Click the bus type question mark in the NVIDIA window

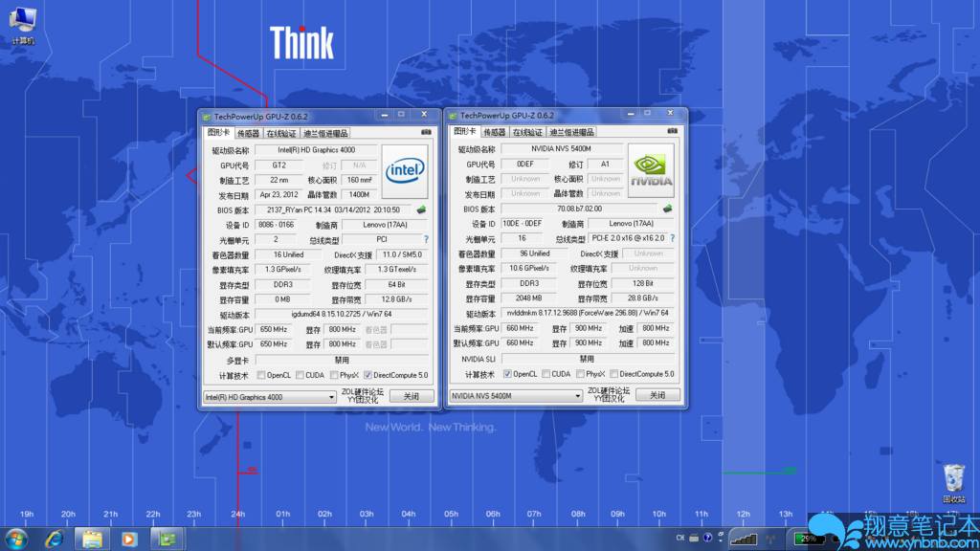pos(673,238)
